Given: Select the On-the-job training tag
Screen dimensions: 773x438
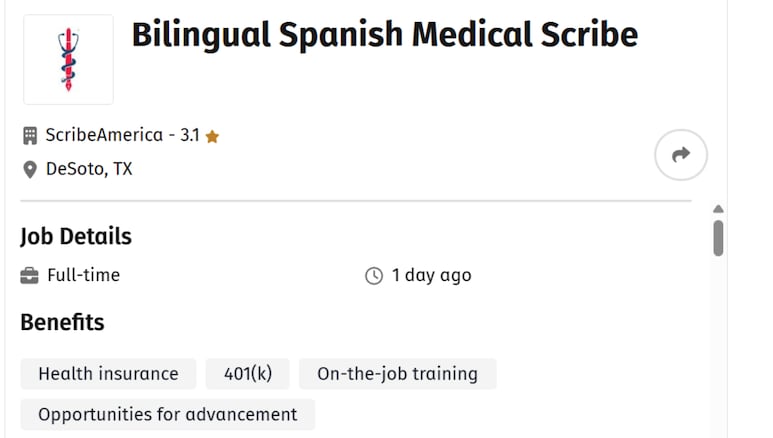Looking at the screenshot, I should click(397, 374).
